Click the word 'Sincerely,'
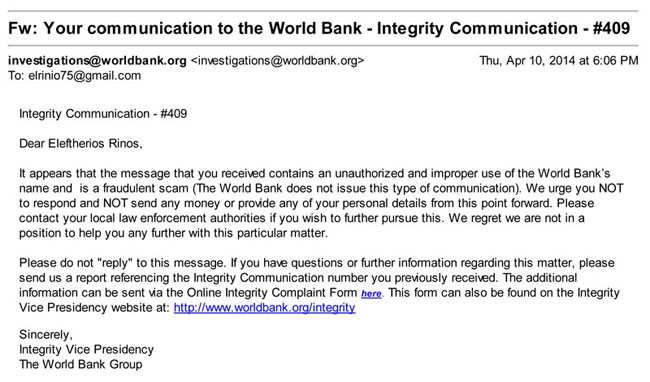 tap(46, 335)
